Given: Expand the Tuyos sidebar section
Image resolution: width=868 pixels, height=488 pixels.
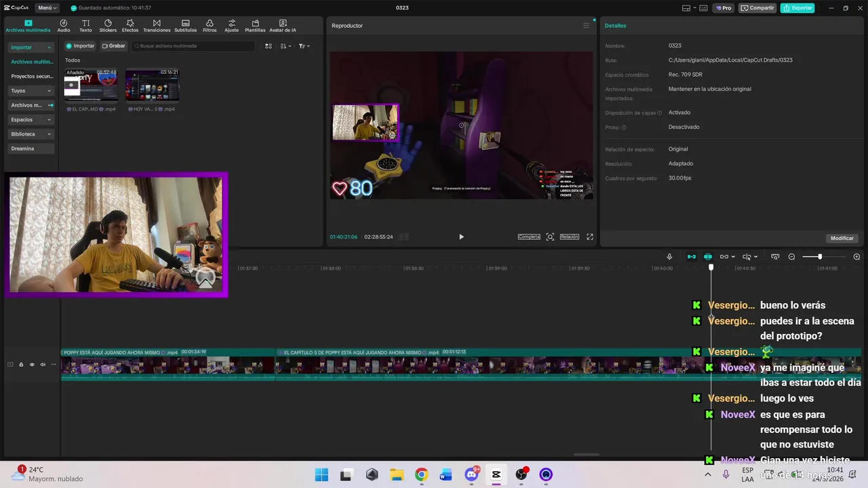Looking at the screenshot, I should tap(31, 91).
